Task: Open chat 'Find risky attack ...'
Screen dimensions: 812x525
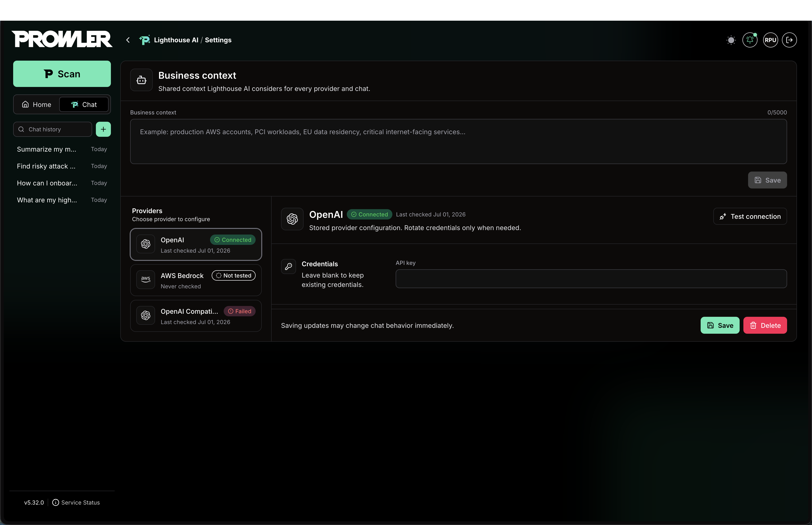Action: pos(62,166)
